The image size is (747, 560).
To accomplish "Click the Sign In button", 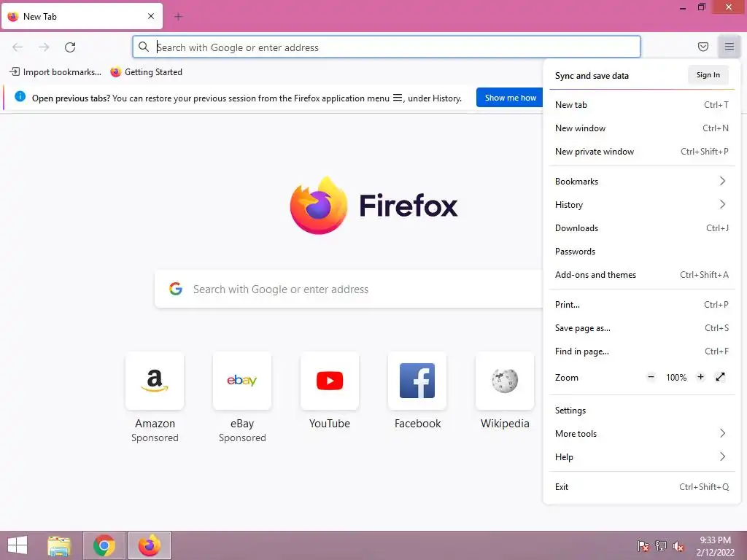I will coord(708,75).
